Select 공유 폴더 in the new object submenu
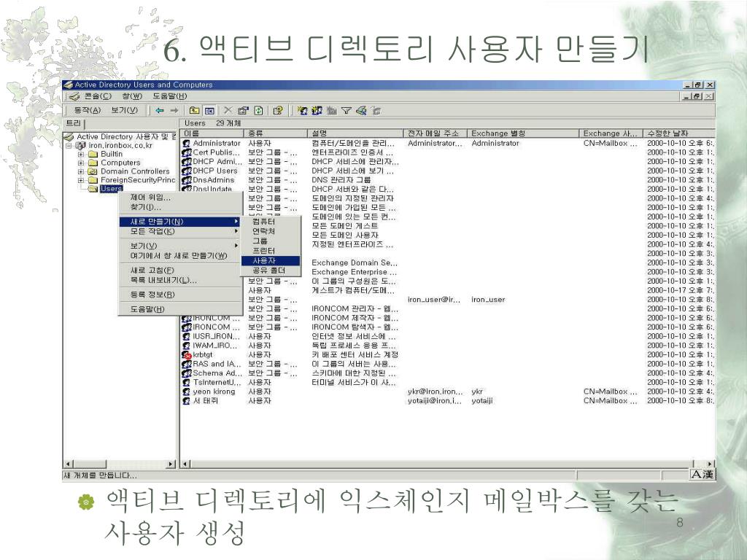 [271, 270]
